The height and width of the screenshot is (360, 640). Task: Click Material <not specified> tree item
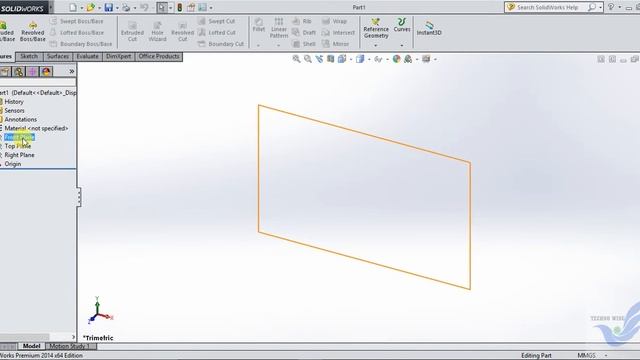tap(36, 128)
